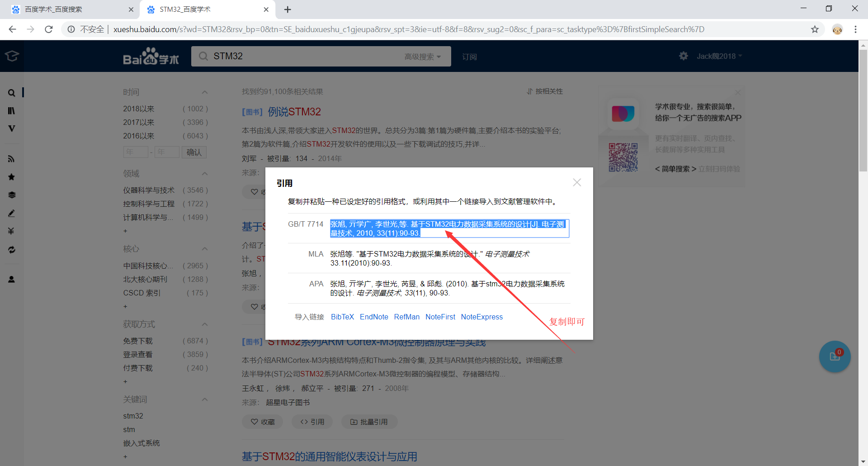
Task: Filter by 免费下载
Action: pos(138,341)
